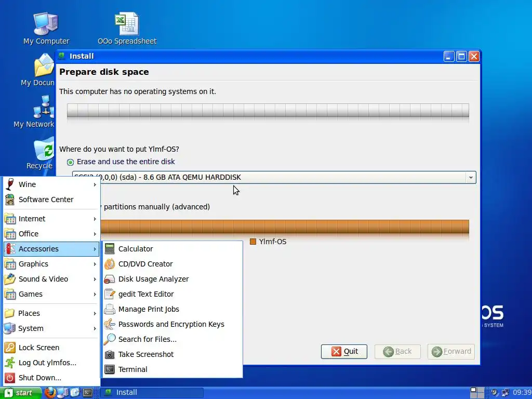Expand the Wine submenu arrow
The image size is (532, 399).
[95, 184]
